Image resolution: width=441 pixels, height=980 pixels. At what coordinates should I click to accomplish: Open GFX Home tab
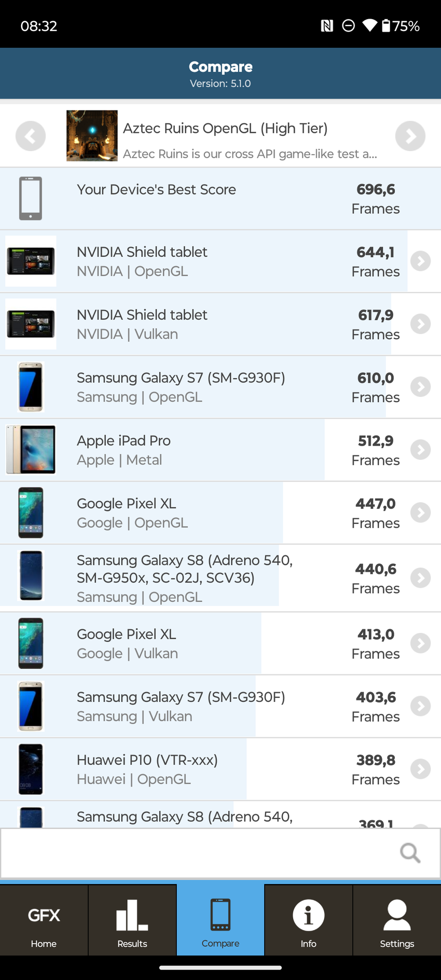[x=44, y=920]
